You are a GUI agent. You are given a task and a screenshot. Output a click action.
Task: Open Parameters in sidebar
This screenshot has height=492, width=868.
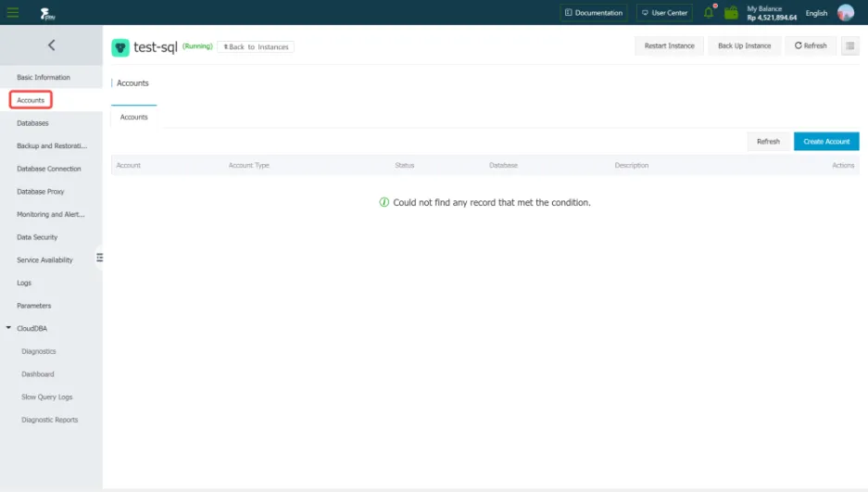(33, 306)
